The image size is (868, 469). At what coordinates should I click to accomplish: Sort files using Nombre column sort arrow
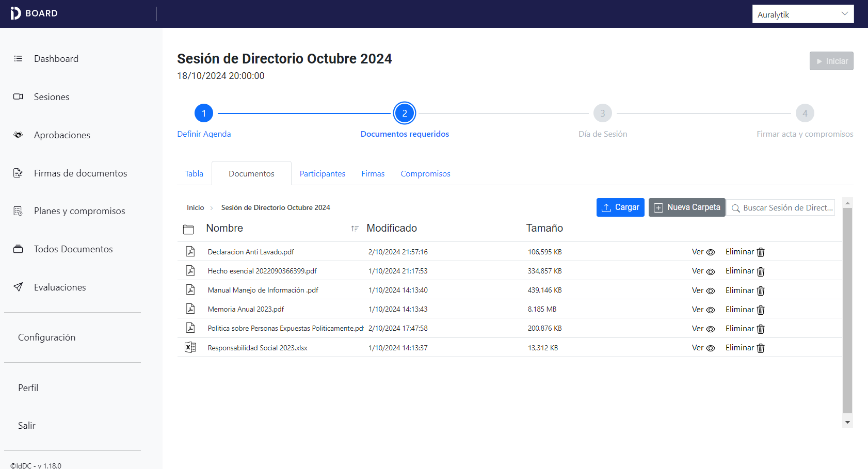355,229
